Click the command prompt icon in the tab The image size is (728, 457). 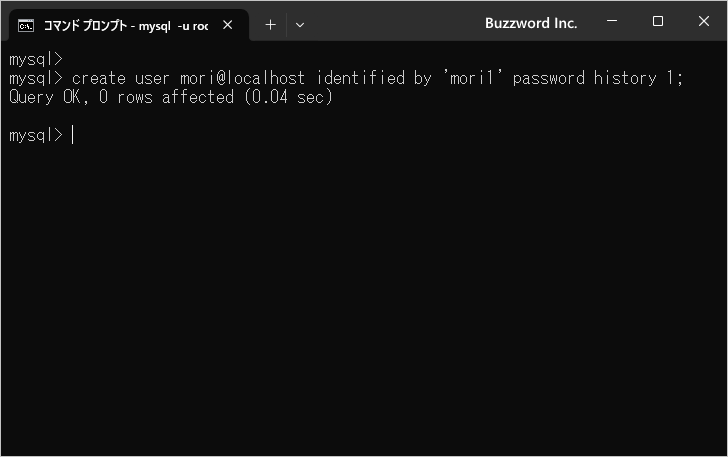click(x=26, y=25)
